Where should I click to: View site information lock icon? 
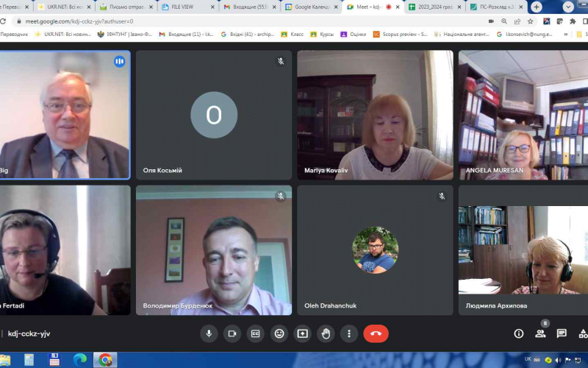tap(18, 21)
